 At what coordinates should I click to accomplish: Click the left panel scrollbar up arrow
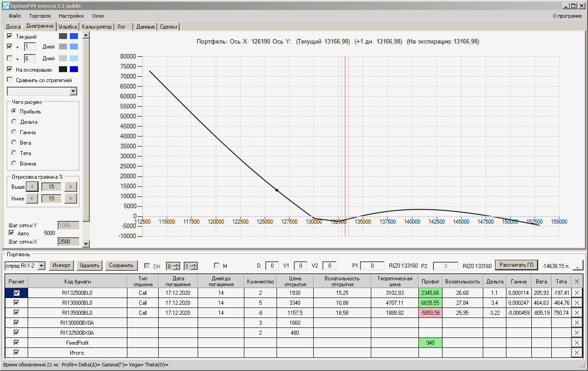[86, 35]
